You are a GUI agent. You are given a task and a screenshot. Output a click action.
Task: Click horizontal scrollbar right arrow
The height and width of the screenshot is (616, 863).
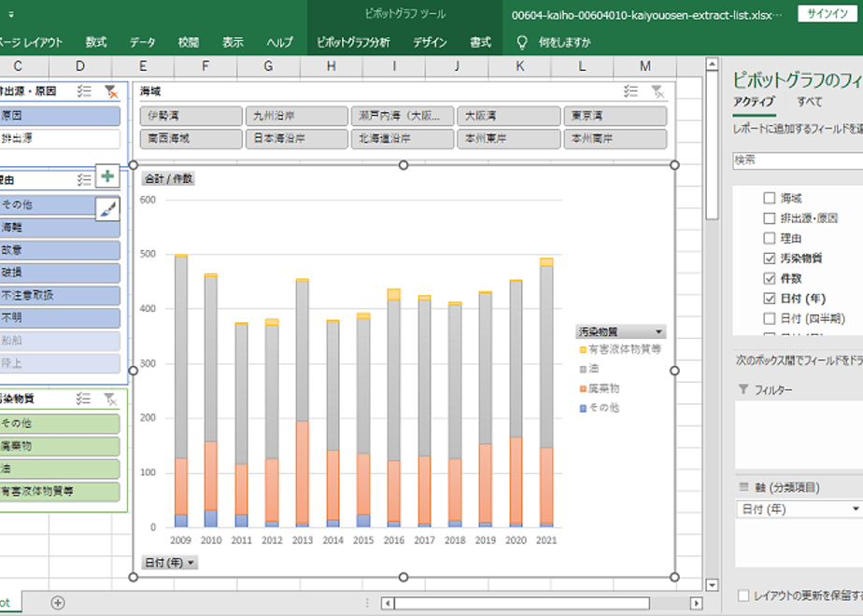(x=696, y=603)
